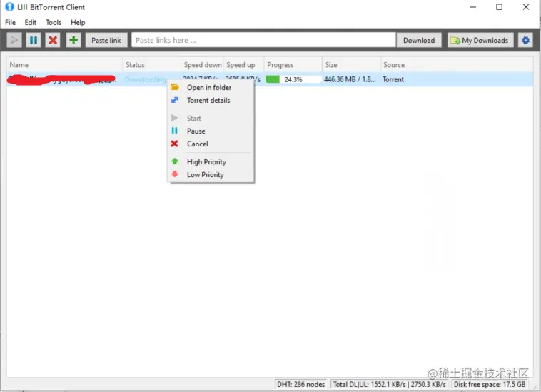The height and width of the screenshot is (392, 541).
Task: Click the 'Torrent' source cell
Action: 393,79
